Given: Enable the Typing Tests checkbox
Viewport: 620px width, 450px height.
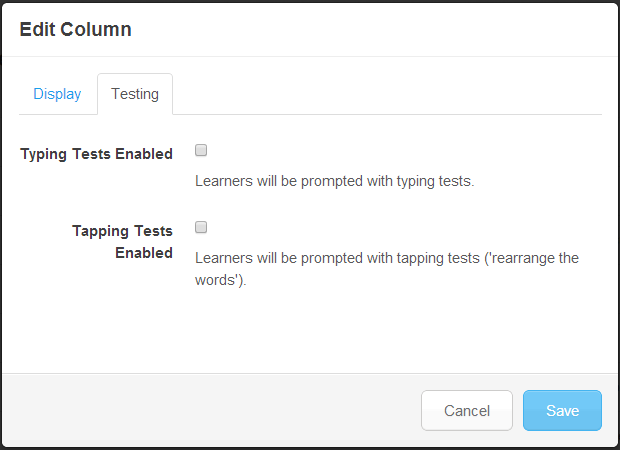Looking at the screenshot, I should [201, 151].
